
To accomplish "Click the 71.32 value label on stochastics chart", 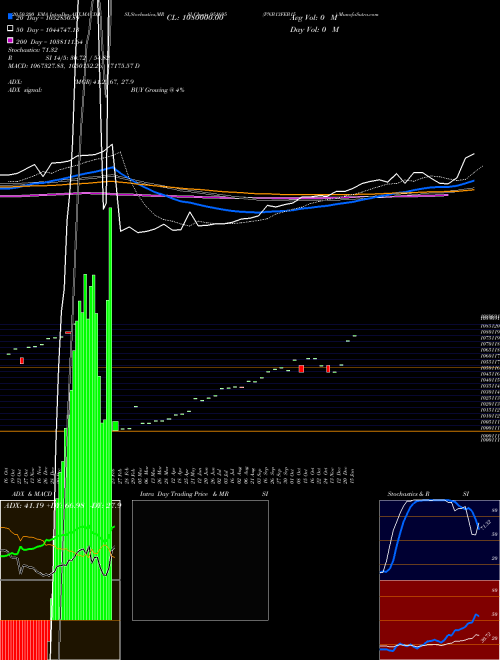I will click(486, 525).
